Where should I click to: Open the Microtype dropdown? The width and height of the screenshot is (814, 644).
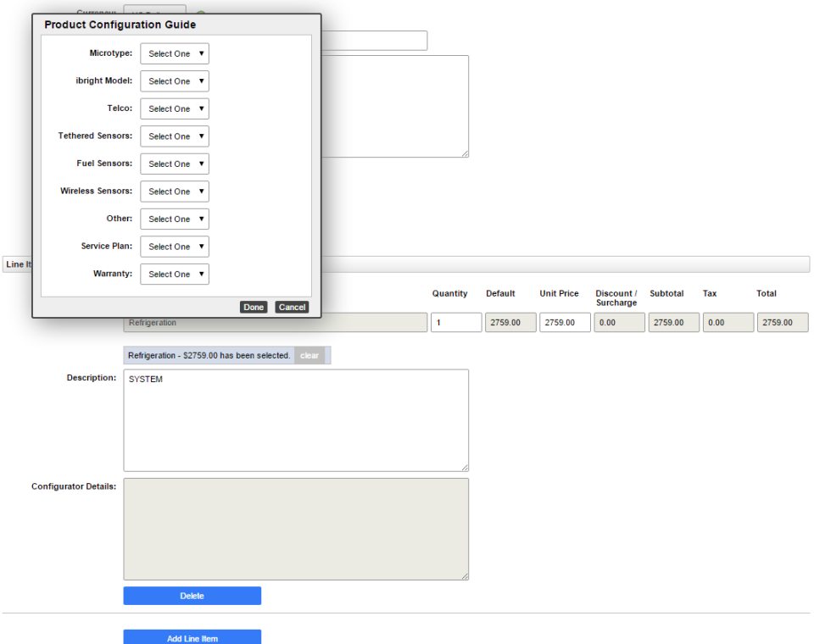174,53
